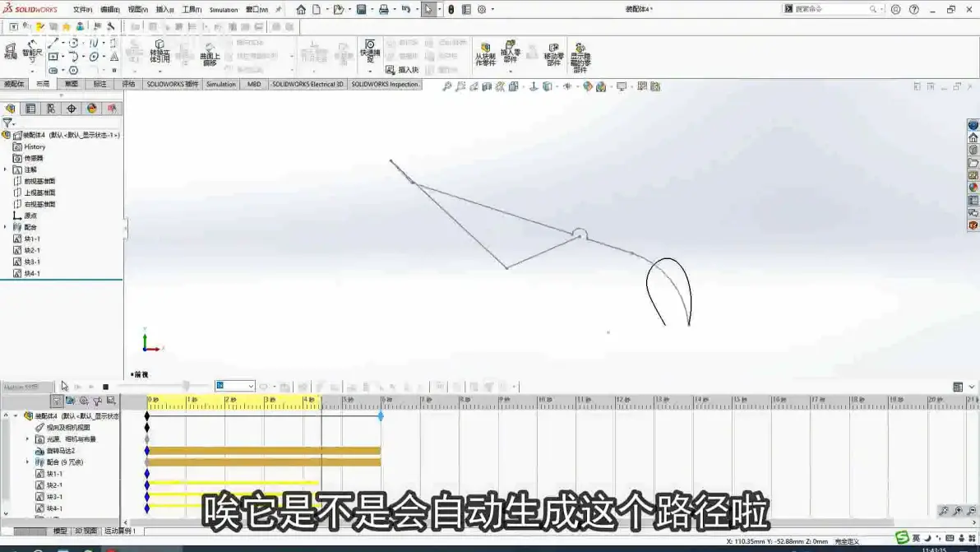Click the Home icon in the title bar
The image size is (980, 552).
pos(301,9)
